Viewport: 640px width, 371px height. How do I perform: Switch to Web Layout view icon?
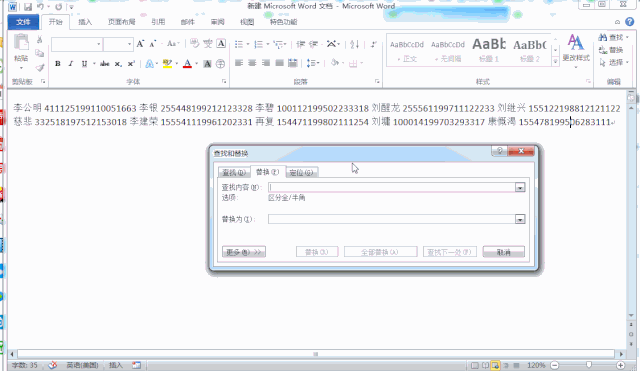tap(495, 365)
